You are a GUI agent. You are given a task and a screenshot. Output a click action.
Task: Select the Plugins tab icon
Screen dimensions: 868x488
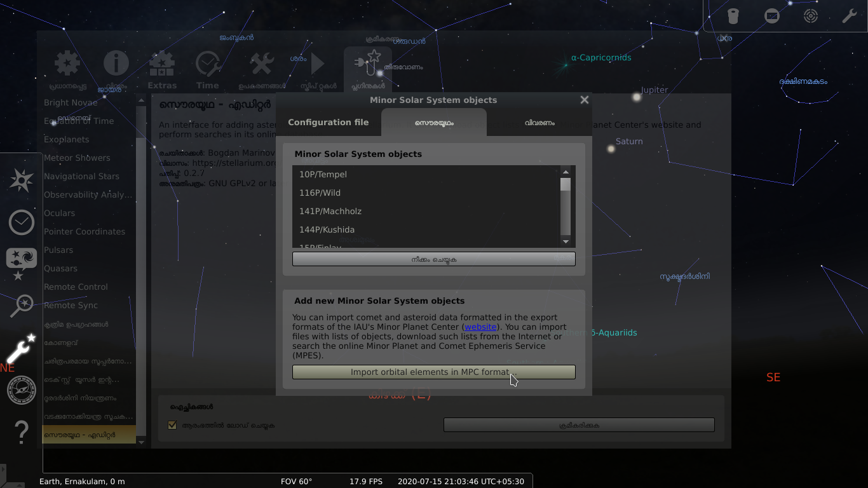pos(368,70)
